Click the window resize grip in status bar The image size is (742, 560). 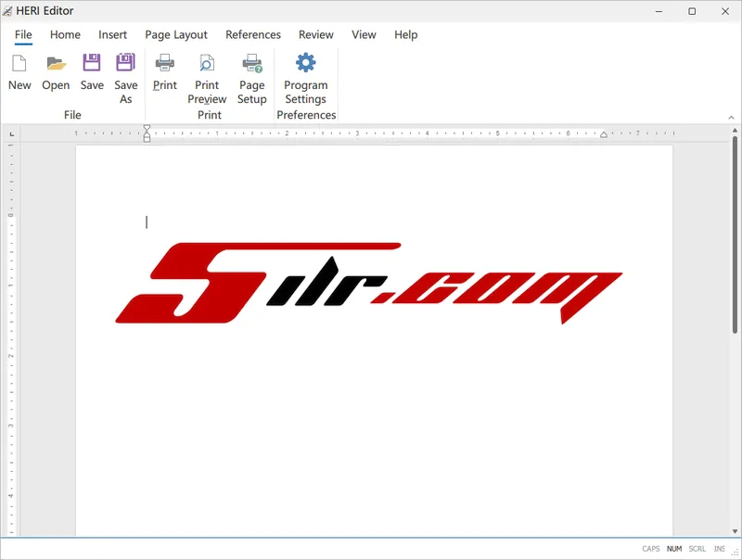735,552
